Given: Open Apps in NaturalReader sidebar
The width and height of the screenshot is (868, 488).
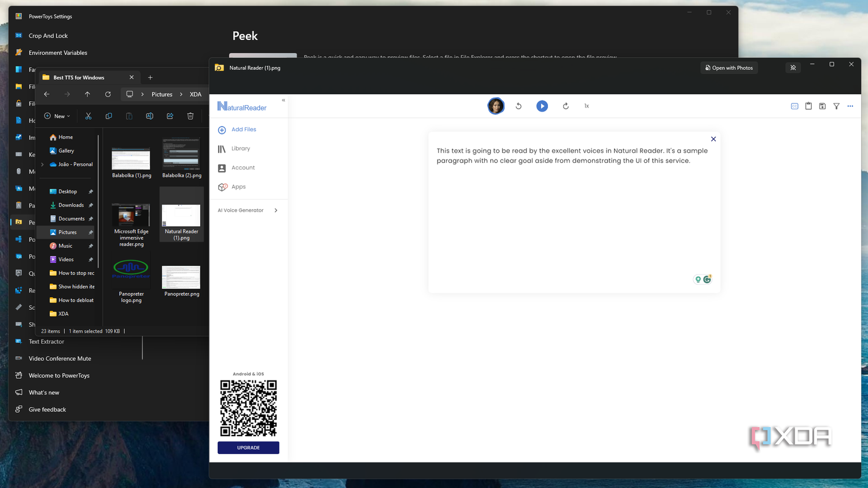Looking at the screenshot, I should tap(232, 187).
